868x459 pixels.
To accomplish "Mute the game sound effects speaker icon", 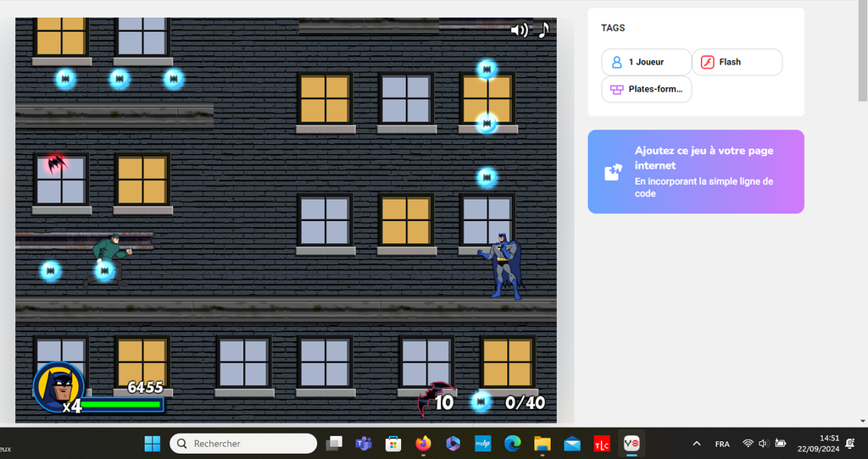I will (519, 30).
